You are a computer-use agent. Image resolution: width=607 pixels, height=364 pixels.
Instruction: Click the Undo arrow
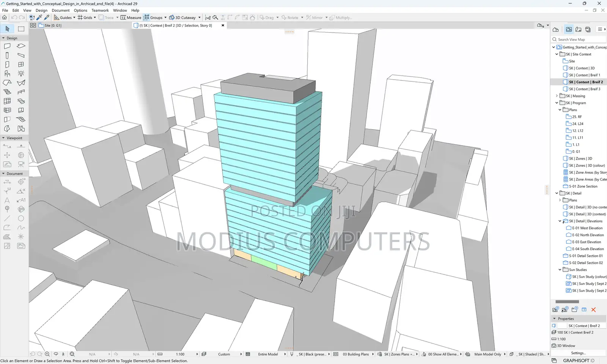coord(14,17)
